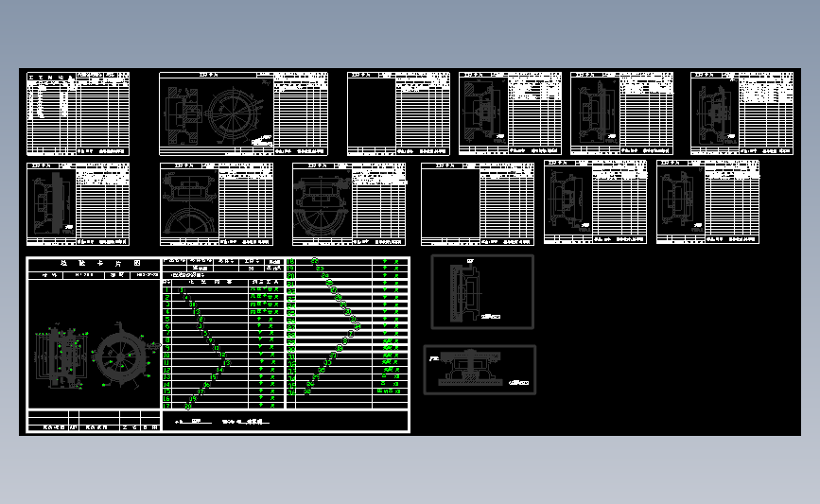Open the process sheet with full circular flange view
The width and height of the screenshot is (820, 504).
pyautogui.click(x=244, y=114)
